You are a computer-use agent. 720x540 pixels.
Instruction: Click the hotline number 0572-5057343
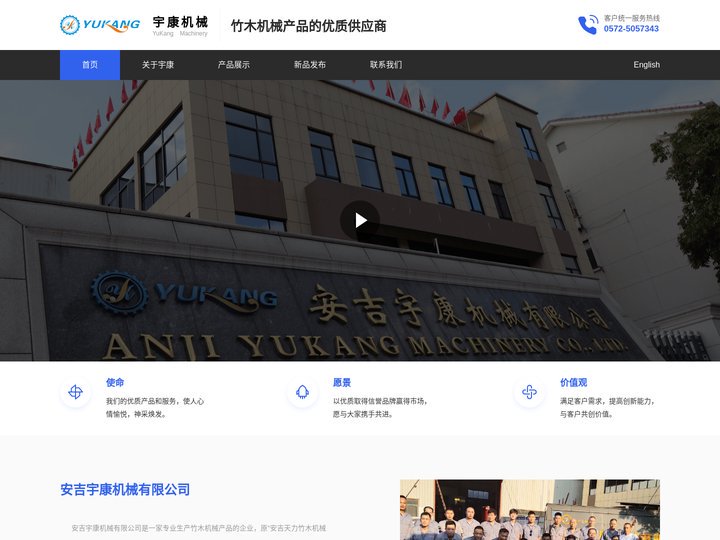631,29
